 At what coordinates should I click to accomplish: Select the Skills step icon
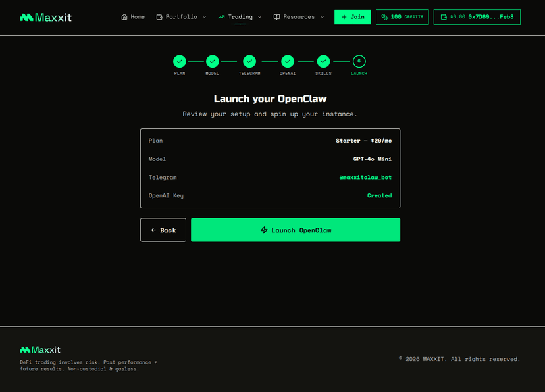pyautogui.click(x=323, y=61)
